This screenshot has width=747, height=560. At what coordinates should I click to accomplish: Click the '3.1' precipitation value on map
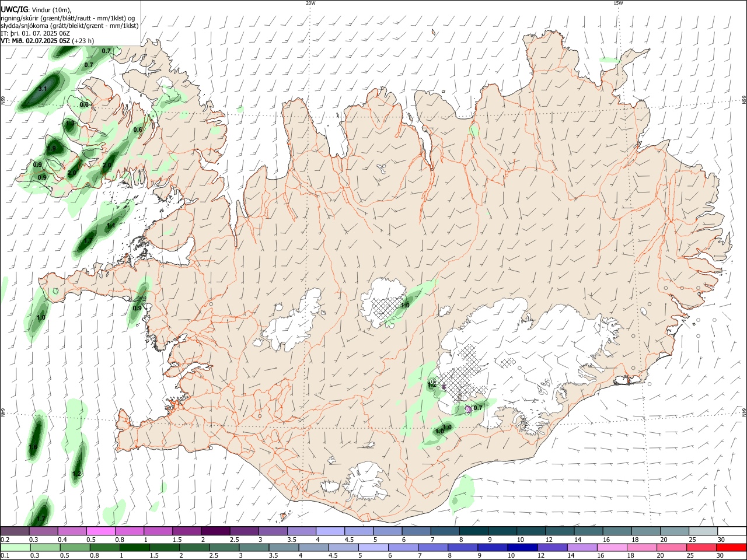pyautogui.click(x=43, y=89)
